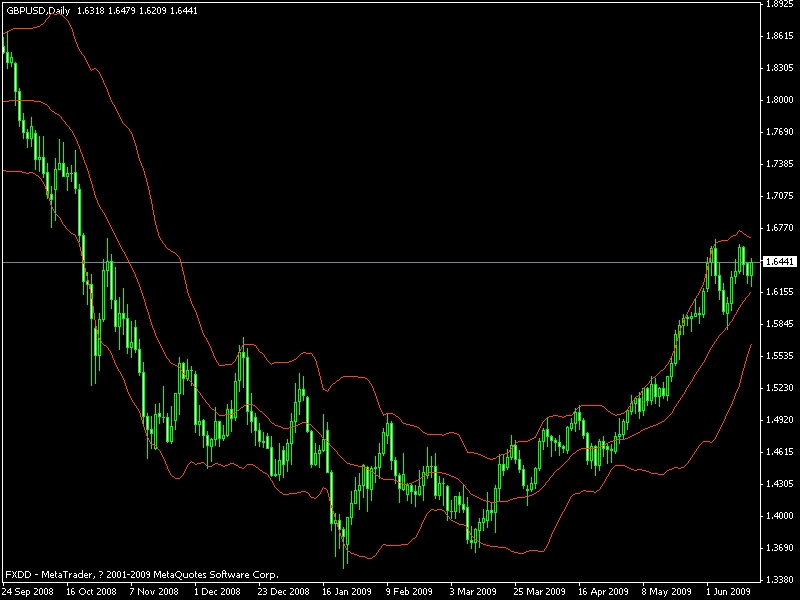Image resolution: width=800 pixels, height=600 pixels.
Task: Click the current price label 1.6441
Action: tap(780, 262)
